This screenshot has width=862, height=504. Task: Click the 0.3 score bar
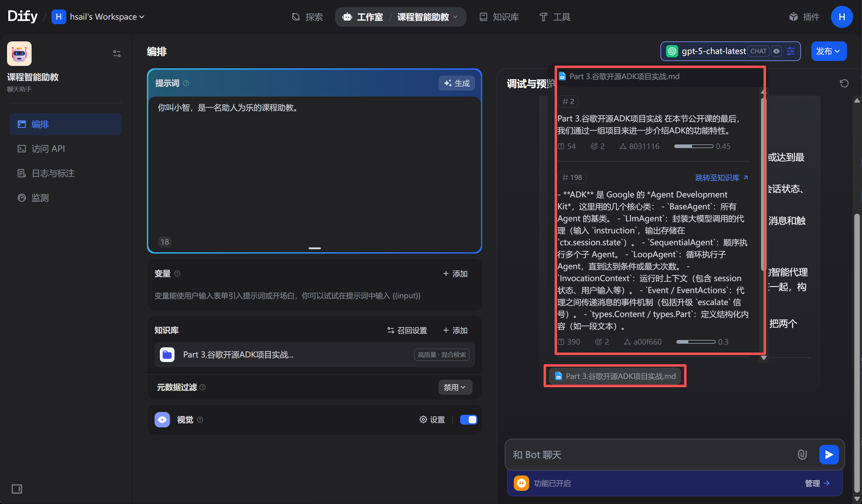pyautogui.click(x=696, y=342)
